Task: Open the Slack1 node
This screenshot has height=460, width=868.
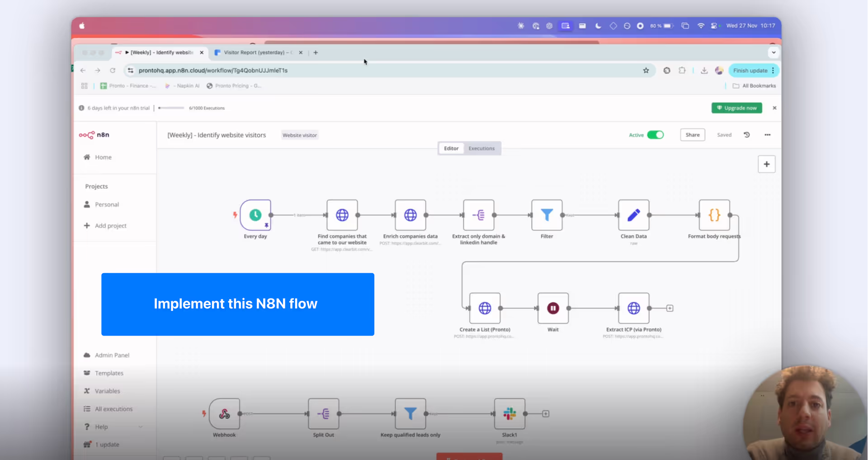Action: (x=509, y=413)
